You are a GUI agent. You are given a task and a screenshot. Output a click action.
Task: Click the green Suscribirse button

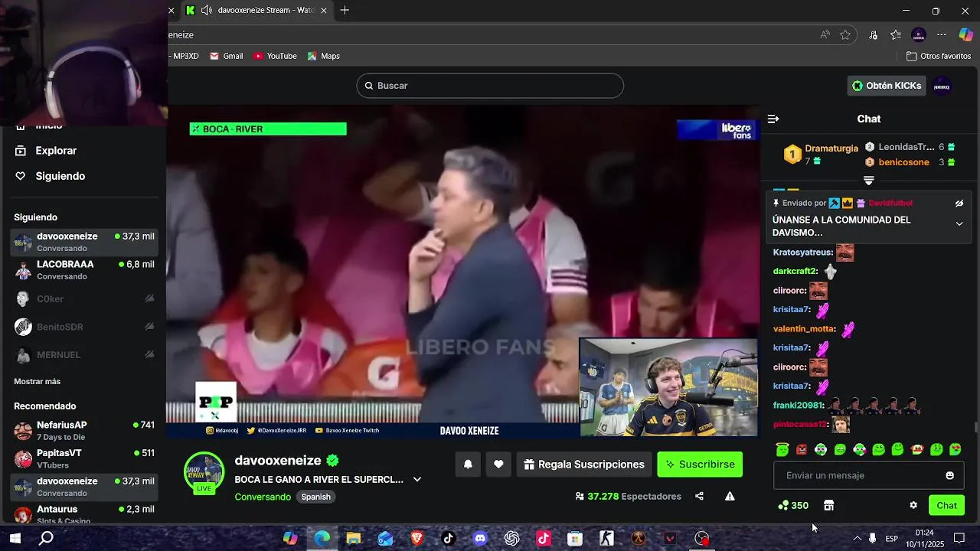pos(700,465)
